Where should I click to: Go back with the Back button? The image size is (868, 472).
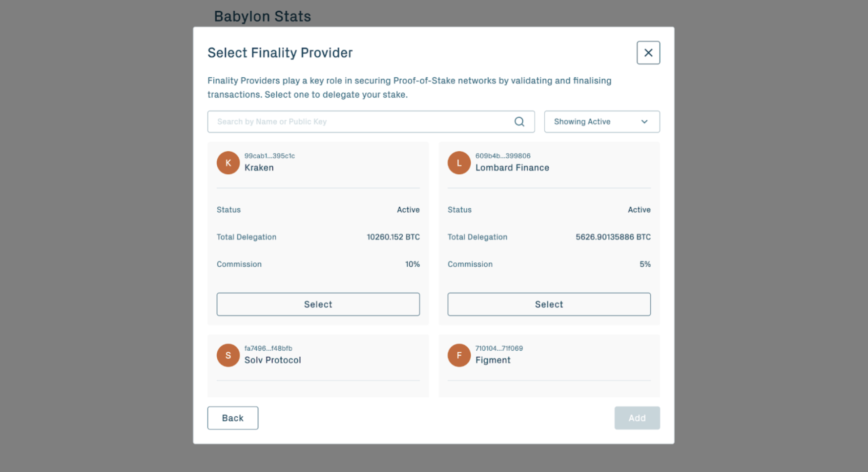tap(232, 418)
